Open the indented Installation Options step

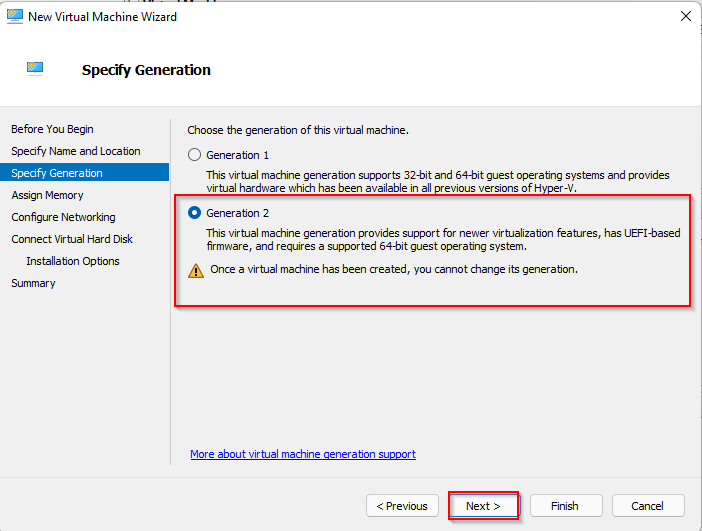coord(73,261)
